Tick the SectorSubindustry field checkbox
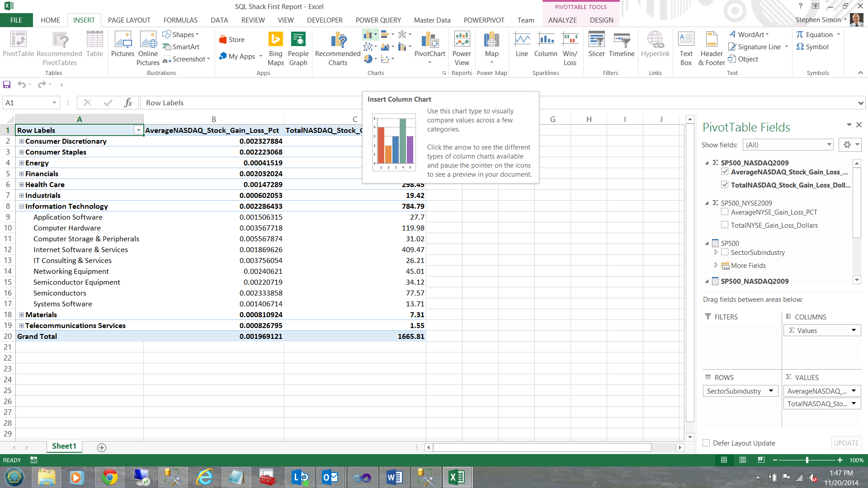Image resolution: width=868 pixels, height=488 pixels. pyautogui.click(x=725, y=252)
